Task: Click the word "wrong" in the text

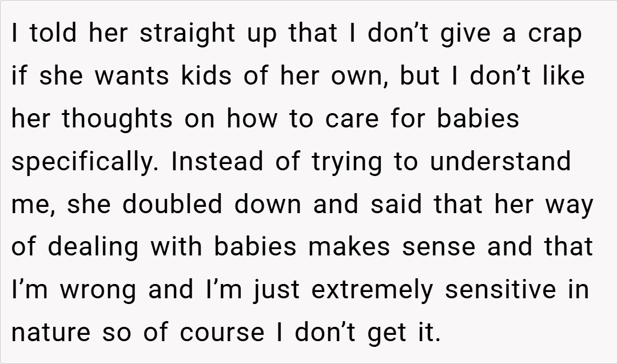Action: [98, 289]
